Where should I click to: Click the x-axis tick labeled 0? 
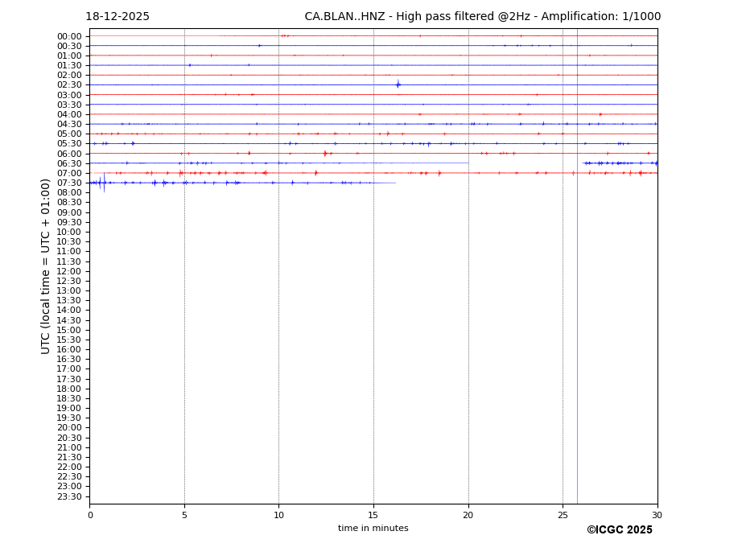(90, 515)
